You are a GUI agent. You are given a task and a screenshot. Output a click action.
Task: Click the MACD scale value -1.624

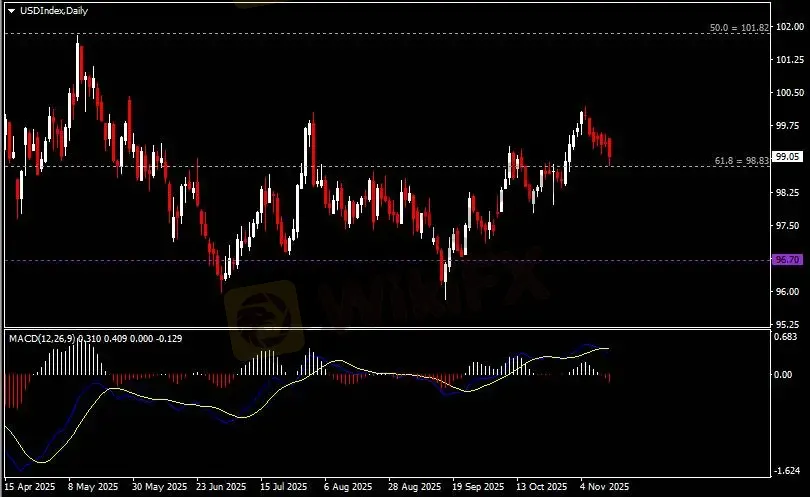point(786,471)
